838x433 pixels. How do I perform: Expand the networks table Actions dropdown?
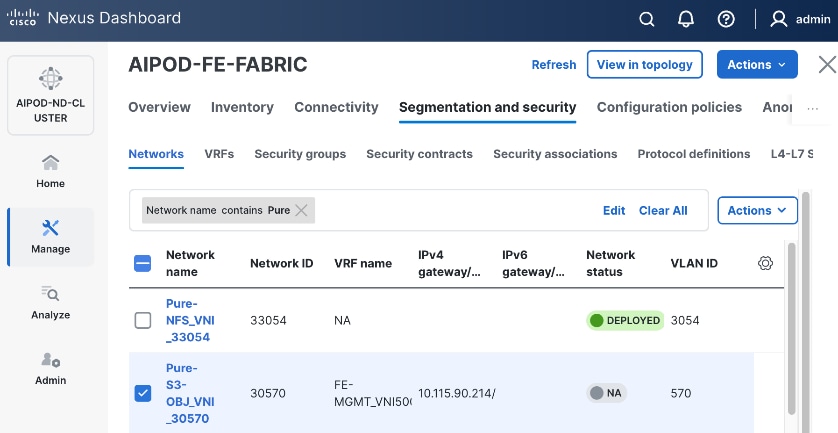(757, 210)
